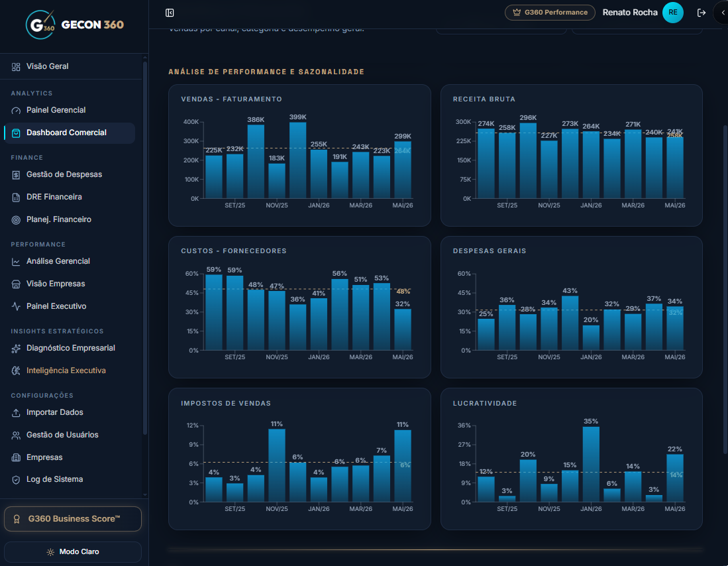The width and height of the screenshot is (728, 566).
Task: Click the 48% average label in Custos chart
Action: [x=403, y=292]
